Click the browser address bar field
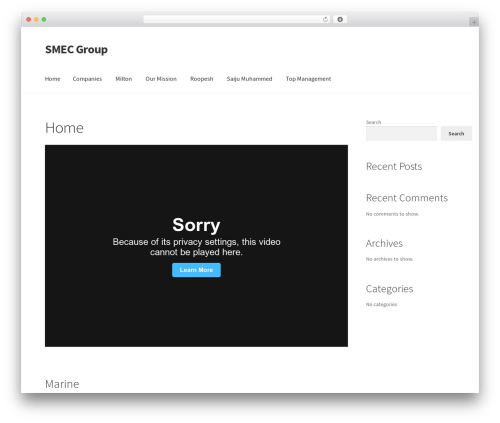500x423 pixels. (236, 20)
